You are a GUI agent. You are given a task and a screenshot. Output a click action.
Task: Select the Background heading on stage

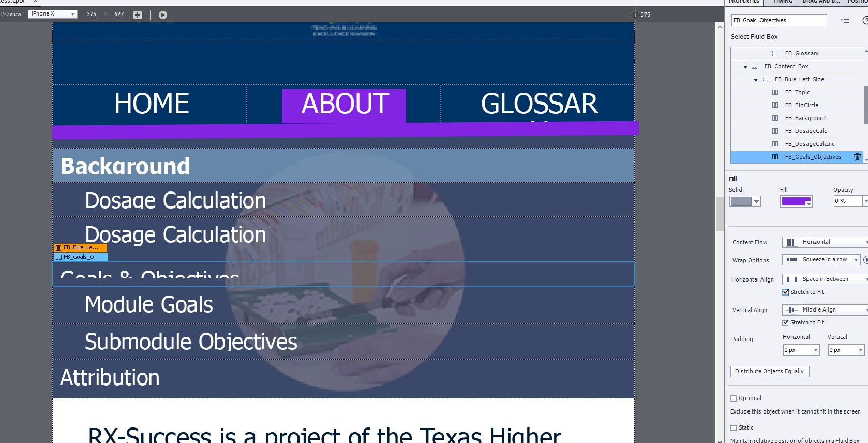coord(125,166)
